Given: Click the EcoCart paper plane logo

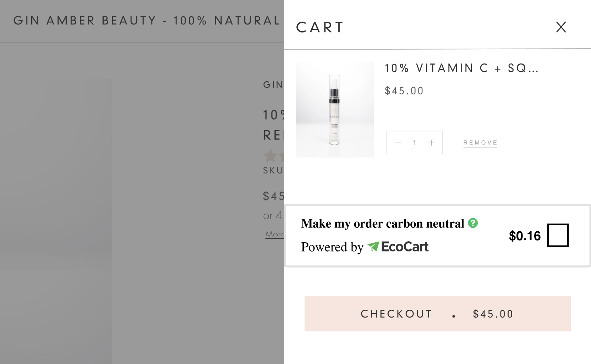Looking at the screenshot, I should click(x=373, y=246).
